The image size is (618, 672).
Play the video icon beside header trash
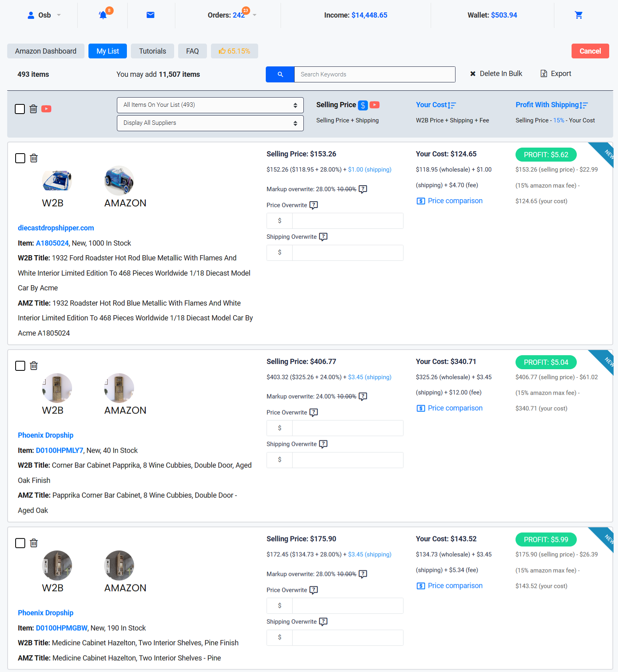coord(46,109)
